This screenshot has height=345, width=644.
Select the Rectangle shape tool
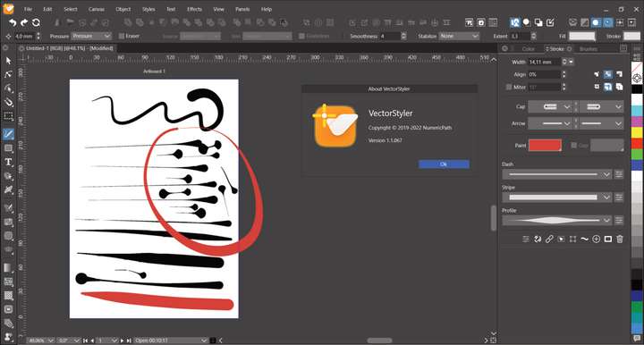click(8, 148)
